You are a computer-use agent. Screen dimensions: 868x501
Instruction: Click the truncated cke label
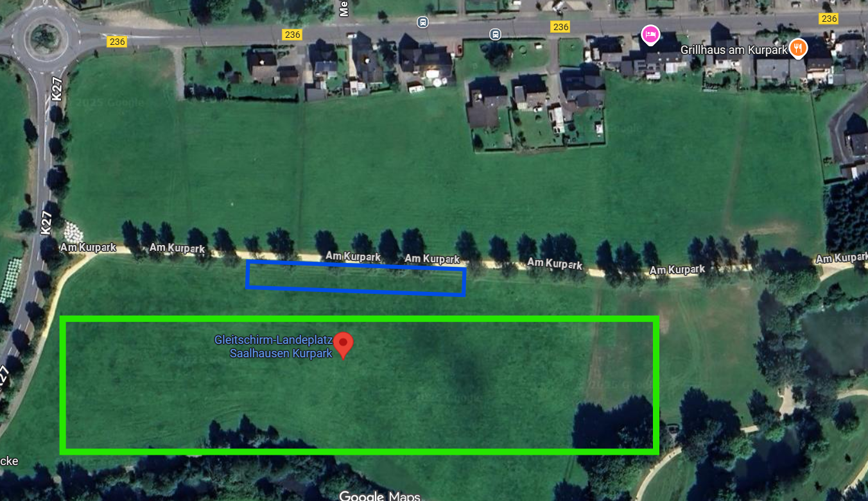(x=9, y=461)
